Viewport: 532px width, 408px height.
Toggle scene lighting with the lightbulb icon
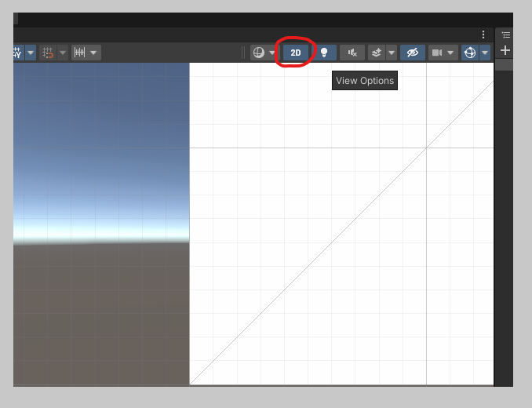click(x=324, y=53)
